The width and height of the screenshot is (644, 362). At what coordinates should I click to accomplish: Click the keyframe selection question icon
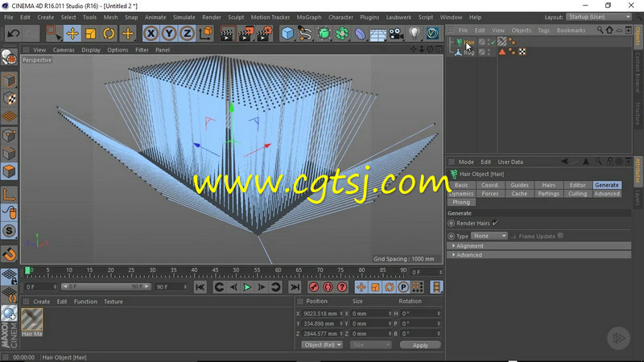(x=341, y=287)
